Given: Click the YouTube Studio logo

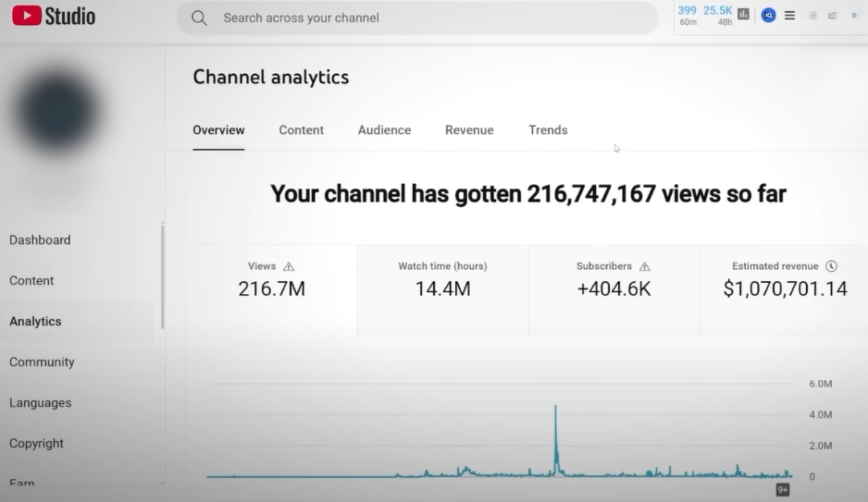Looking at the screenshot, I should point(54,16).
